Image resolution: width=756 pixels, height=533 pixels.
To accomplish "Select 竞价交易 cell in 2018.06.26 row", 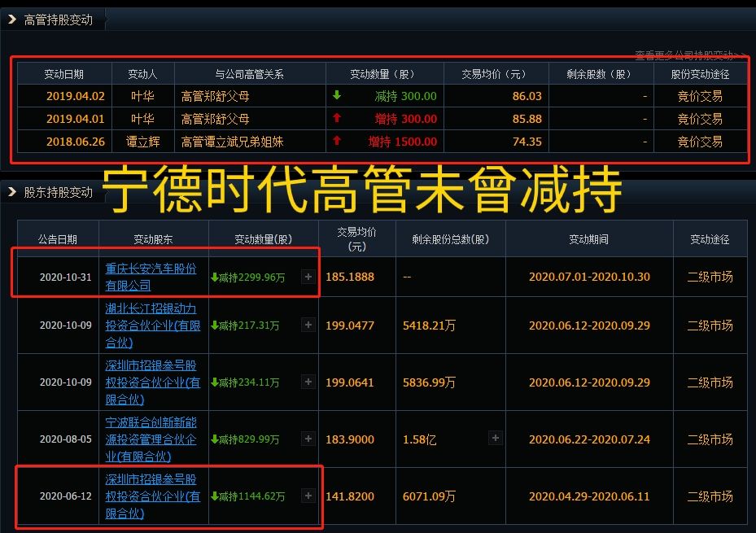I will click(700, 142).
